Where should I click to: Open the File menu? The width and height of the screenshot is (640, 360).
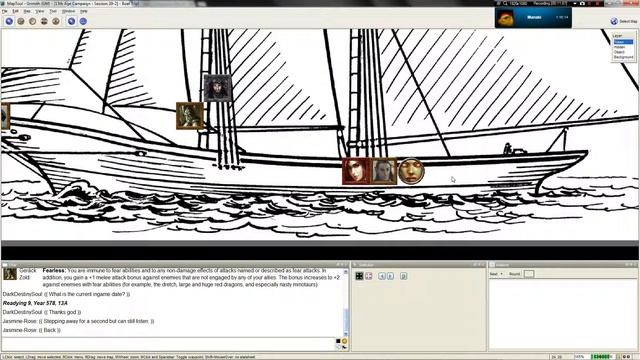(4, 11)
